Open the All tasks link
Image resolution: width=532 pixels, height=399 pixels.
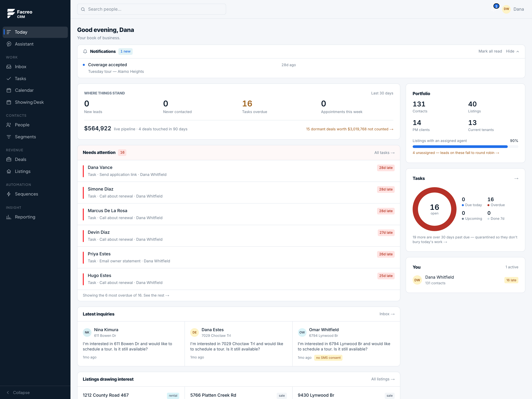pyautogui.click(x=384, y=153)
